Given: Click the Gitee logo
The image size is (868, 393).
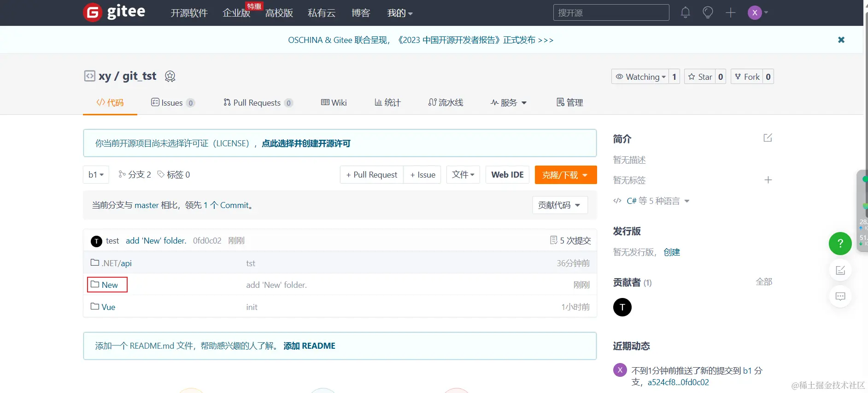Looking at the screenshot, I should 114,12.
